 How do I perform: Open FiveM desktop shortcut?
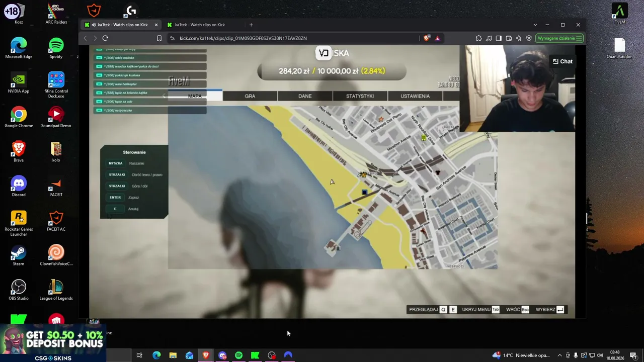620,14
